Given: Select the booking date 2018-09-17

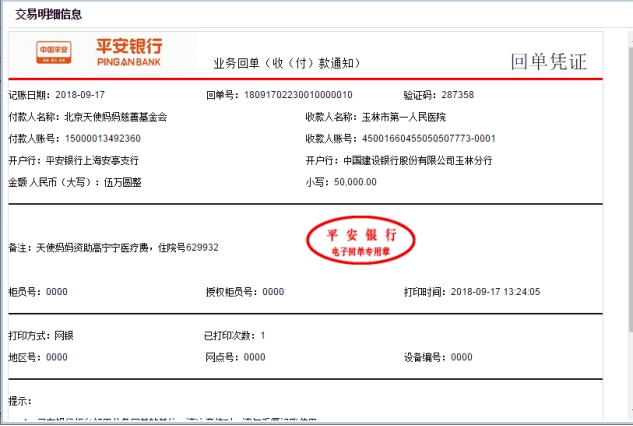Looking at the screenshot, I should [80, 95].
